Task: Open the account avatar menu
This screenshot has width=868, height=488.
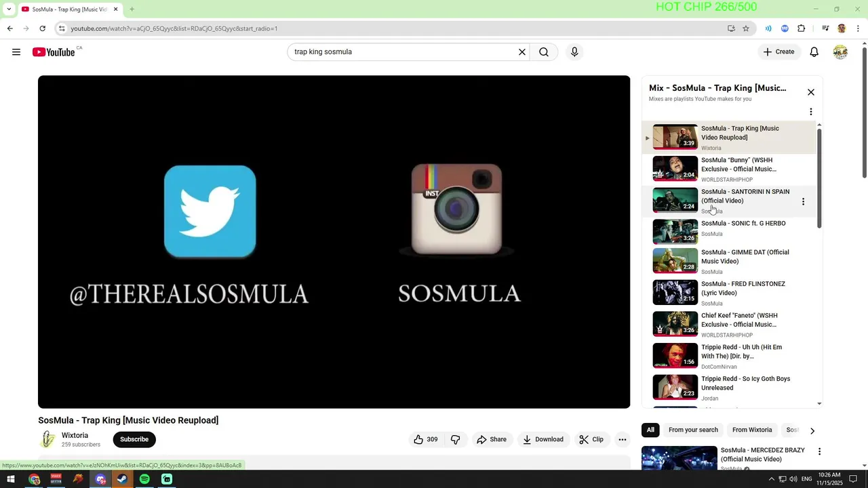Action: coord(840,52)
